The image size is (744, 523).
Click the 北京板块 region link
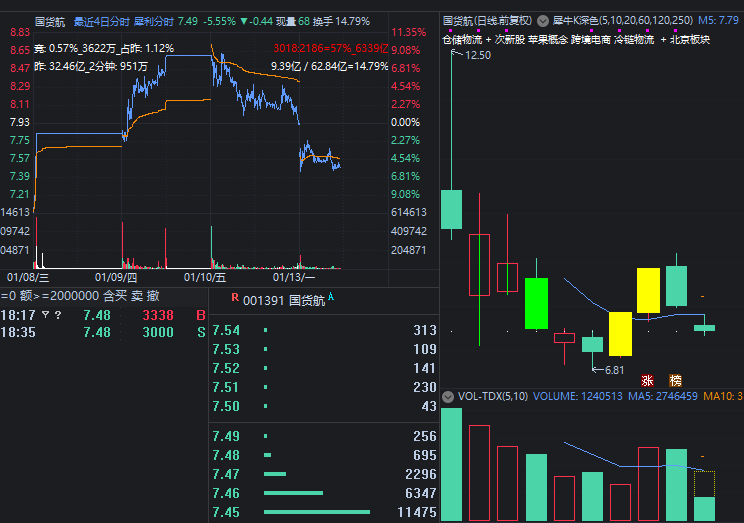pos(690,39)
